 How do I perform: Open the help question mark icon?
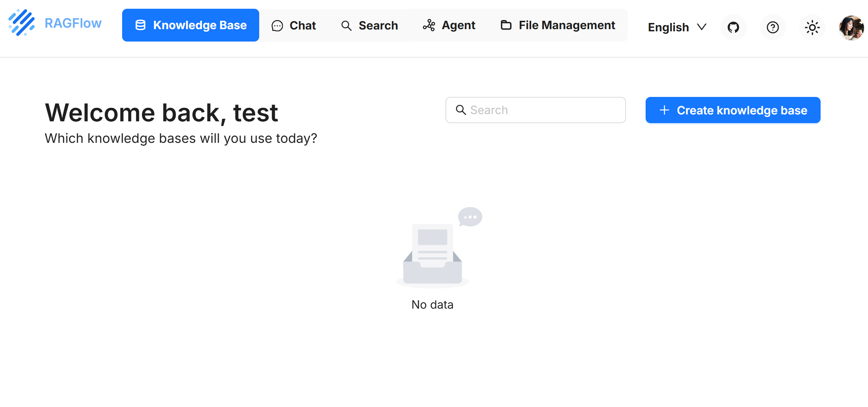click(x=772, y=27)
